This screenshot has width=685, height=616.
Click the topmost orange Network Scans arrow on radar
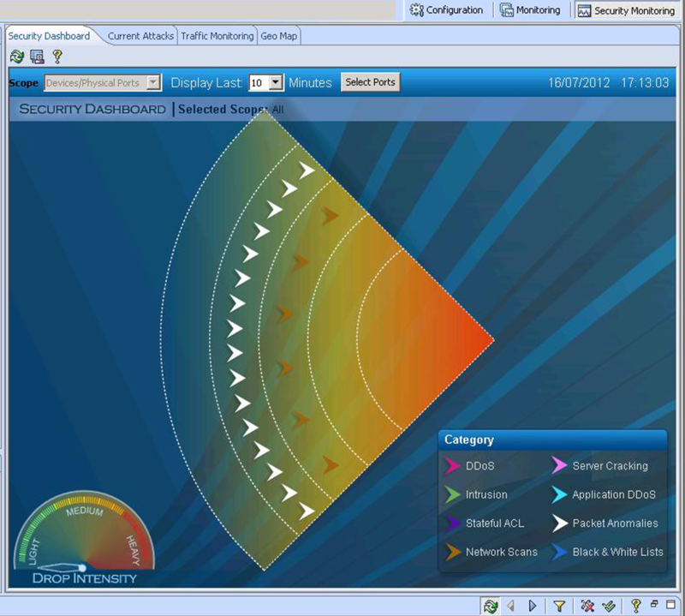point(331,216)
